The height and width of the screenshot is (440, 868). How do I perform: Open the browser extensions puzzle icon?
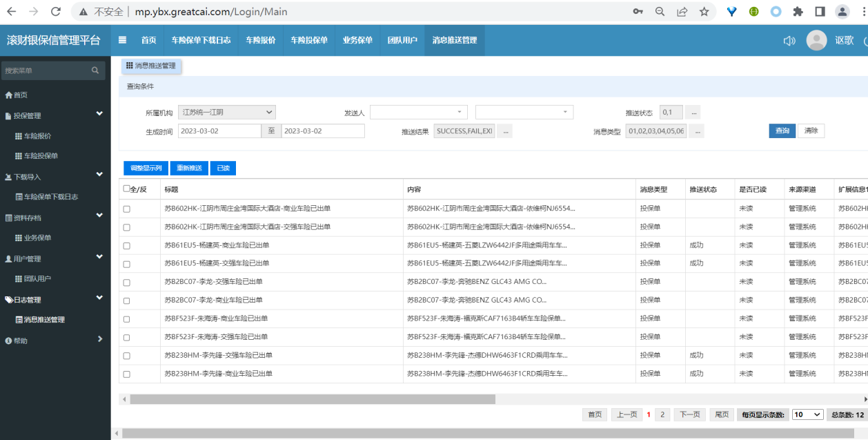[798, 12]
